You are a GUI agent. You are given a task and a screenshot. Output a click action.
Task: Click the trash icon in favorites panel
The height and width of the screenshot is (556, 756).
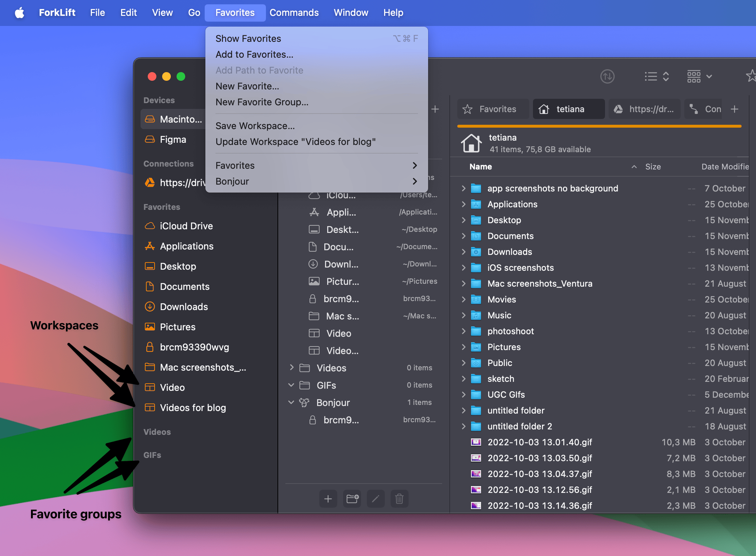click(x=399, y=499)
